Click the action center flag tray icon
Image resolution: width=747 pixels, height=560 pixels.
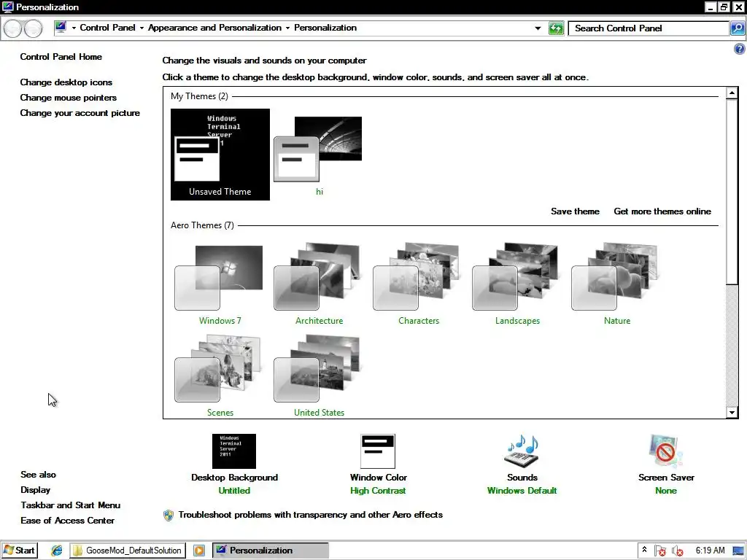click(x=659, y=551)
